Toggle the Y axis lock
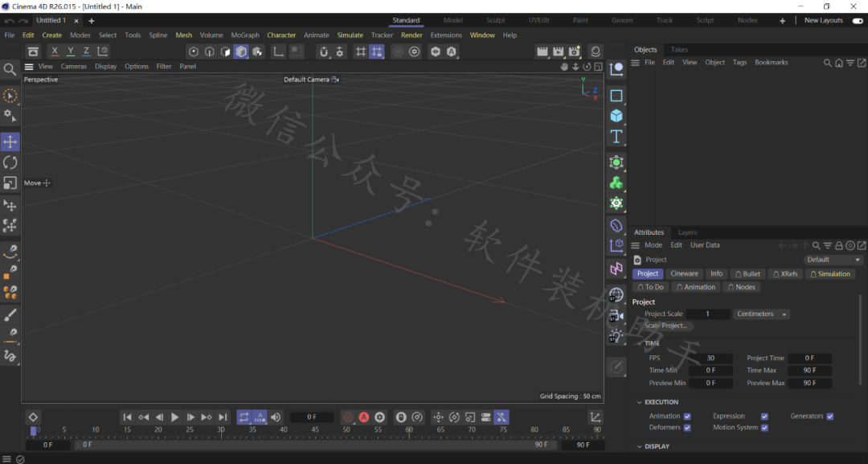868x464 pixels. click(x=70, y=51)
